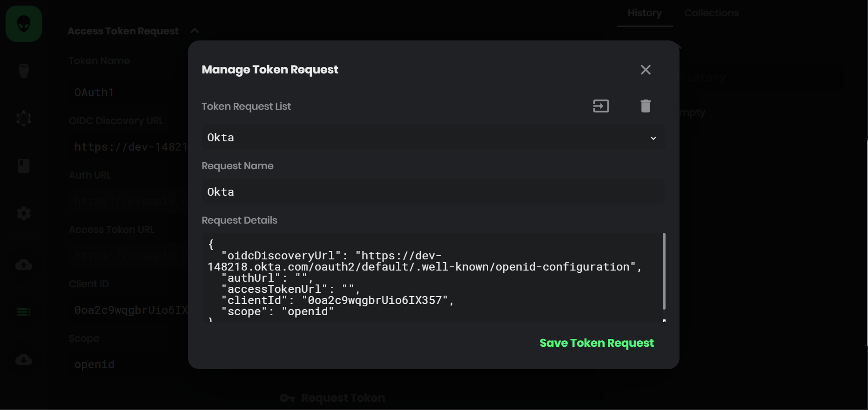Click the background Client ID field

[129, 310]
